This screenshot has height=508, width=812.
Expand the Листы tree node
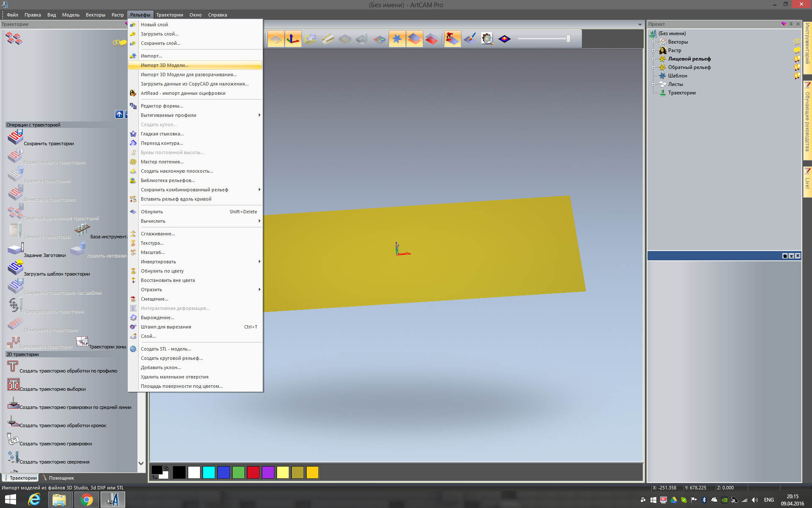coord(653,84)
